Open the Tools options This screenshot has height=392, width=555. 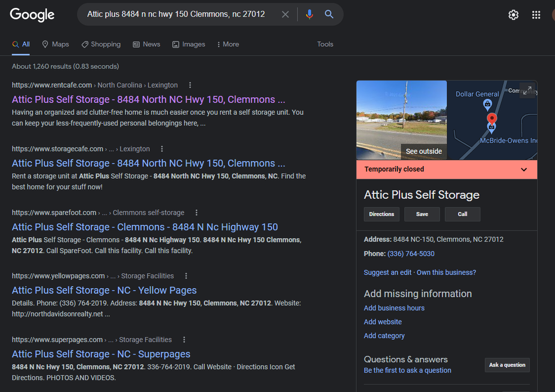[325, 44]
